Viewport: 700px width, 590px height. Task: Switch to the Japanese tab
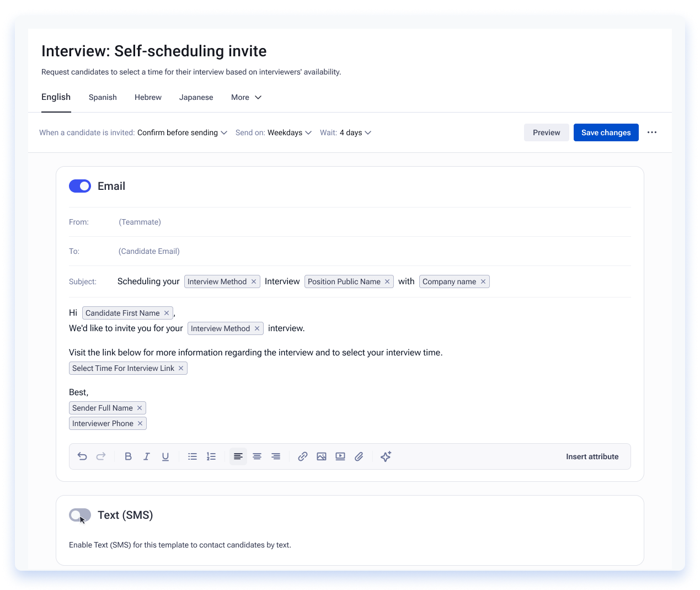(x=196, y=97)
